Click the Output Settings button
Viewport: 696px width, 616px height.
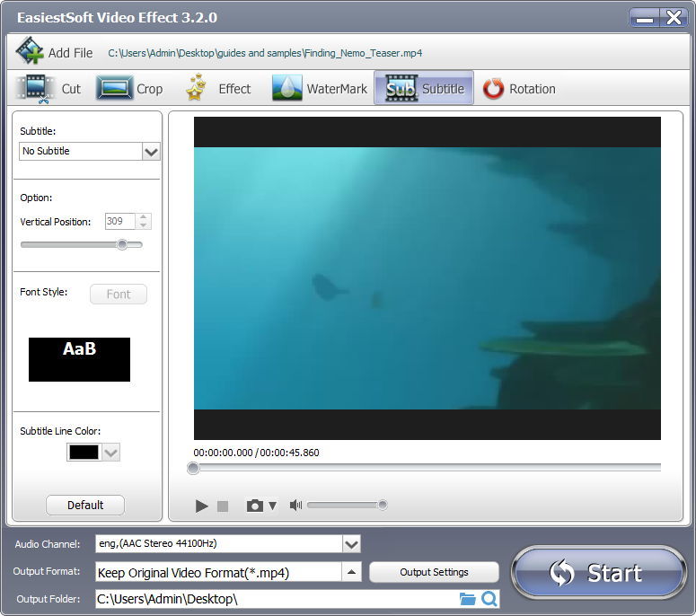click(434, 572)
